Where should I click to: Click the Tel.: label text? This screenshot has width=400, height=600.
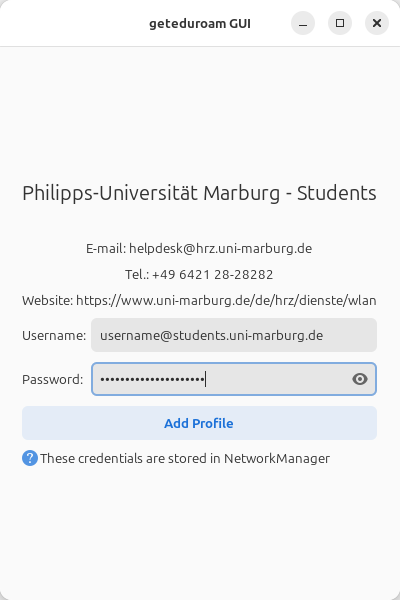pos(137,275)
